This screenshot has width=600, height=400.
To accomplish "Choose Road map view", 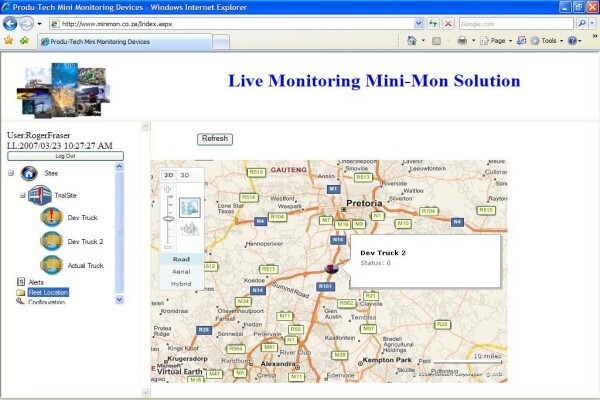I will [181, 259].
